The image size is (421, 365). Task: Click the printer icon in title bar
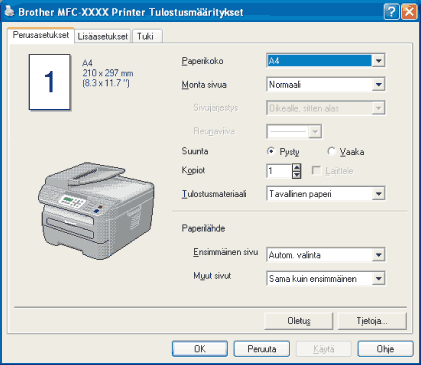tap(9, 12)
